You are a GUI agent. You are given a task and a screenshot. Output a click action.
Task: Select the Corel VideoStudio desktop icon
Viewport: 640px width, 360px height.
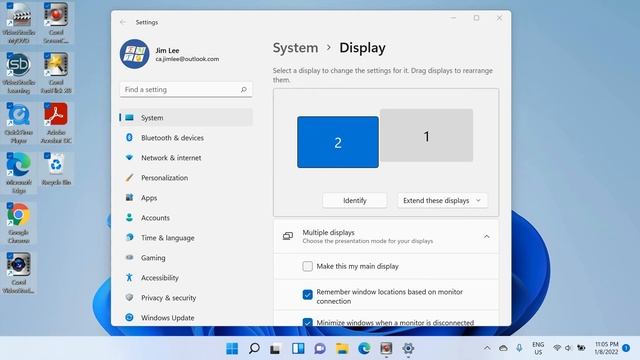(x=18, y=273)
